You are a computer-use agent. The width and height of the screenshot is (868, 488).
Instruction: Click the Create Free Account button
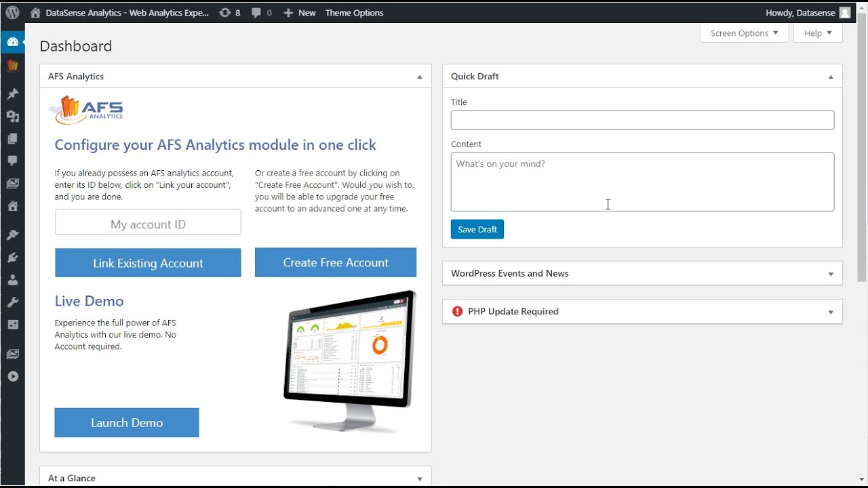(x=336, y=262)
